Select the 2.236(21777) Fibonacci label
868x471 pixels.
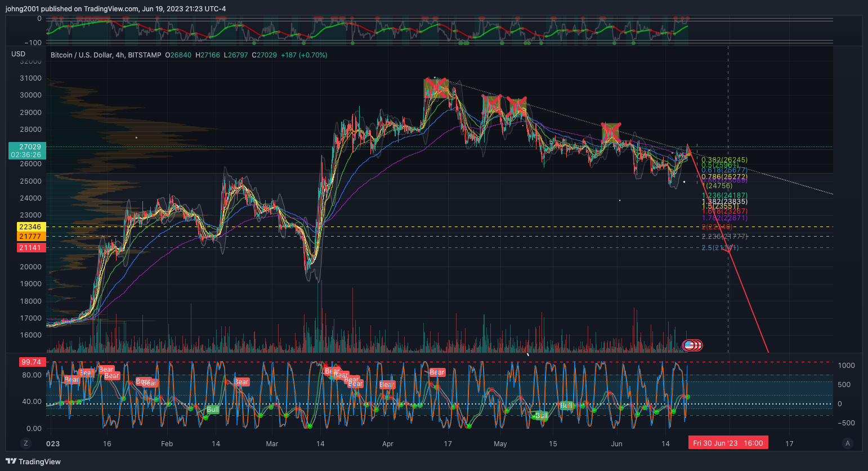[724, 237]
